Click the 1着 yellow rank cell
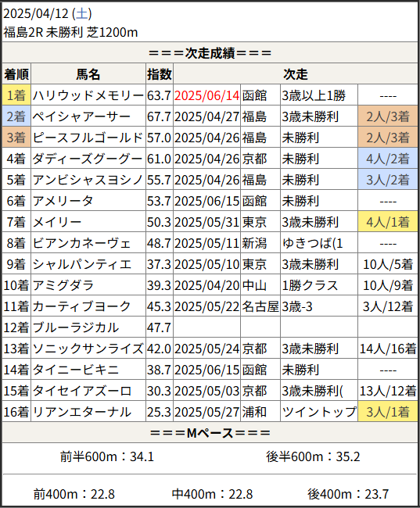 click(x=16, y=95)
